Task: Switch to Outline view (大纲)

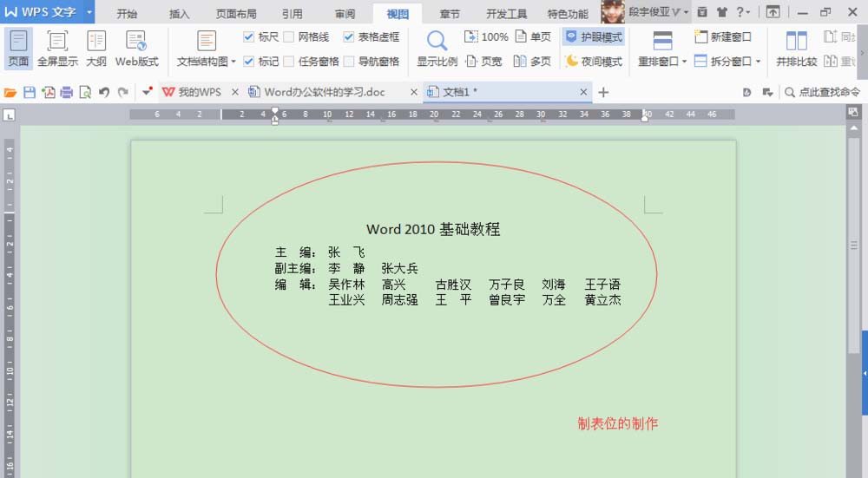Action: click(96, 49)
